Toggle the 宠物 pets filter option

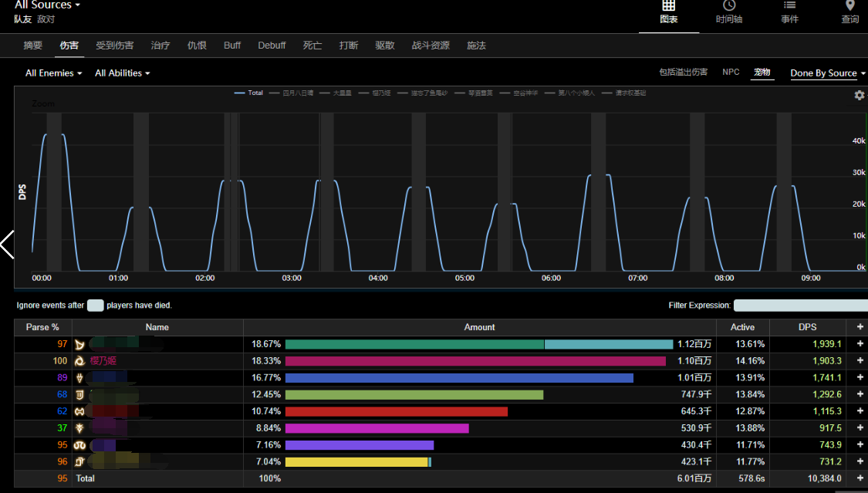coord(762,73)
